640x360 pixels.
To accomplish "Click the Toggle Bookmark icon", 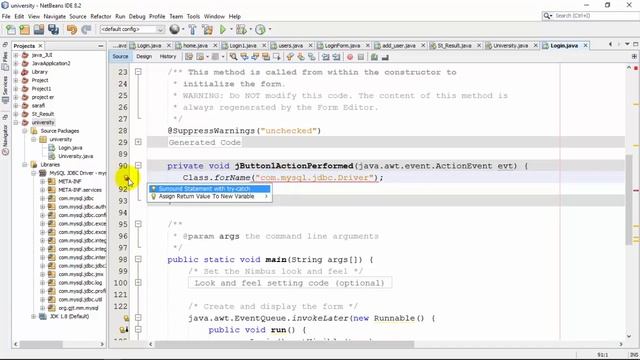I will pyautogui.click(x=312, y=57).
